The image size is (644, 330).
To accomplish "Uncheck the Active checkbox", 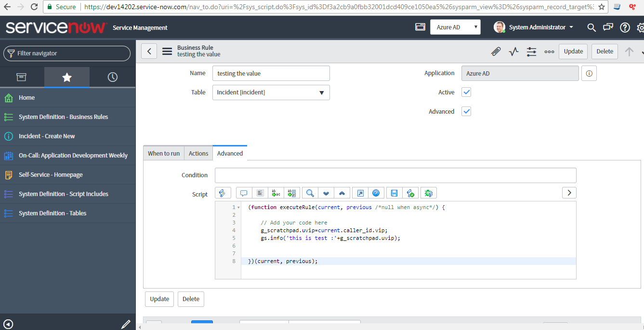I will click(466, 92).
